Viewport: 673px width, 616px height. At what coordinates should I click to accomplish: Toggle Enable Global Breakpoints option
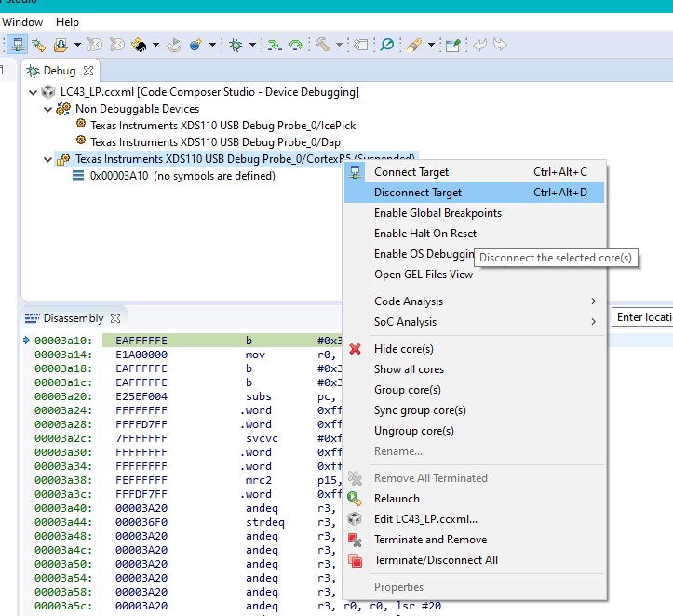pyautogui.click(x=475, y=213)
